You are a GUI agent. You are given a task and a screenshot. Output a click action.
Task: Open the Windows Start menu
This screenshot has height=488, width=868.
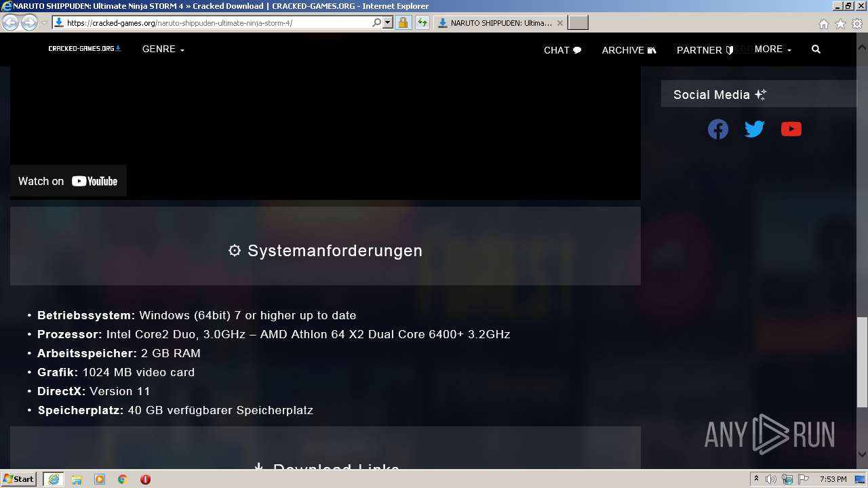(x=19, y=479)
